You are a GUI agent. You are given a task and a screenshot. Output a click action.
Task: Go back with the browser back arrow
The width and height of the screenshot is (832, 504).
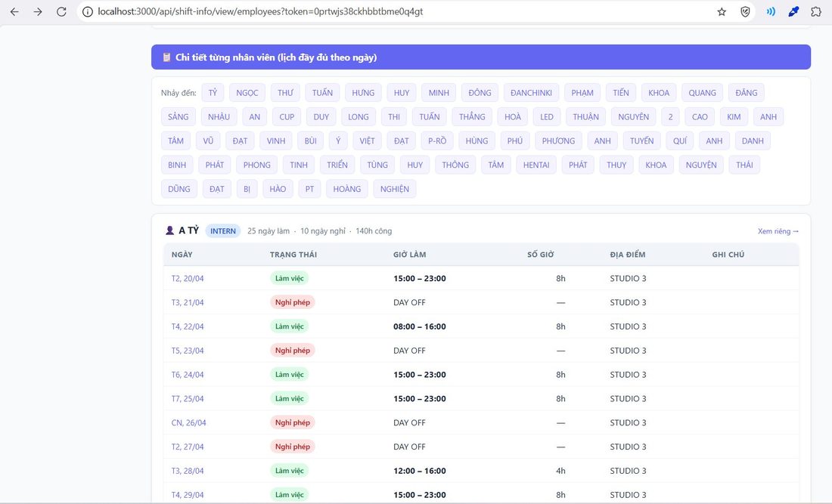tap(14, 11)
